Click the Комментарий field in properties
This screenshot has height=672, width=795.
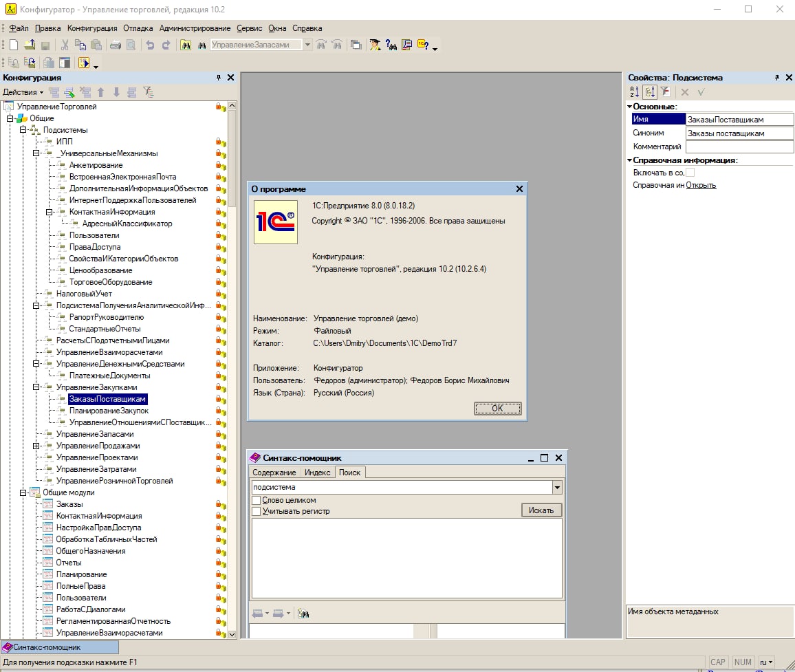[x=739, y=147]
